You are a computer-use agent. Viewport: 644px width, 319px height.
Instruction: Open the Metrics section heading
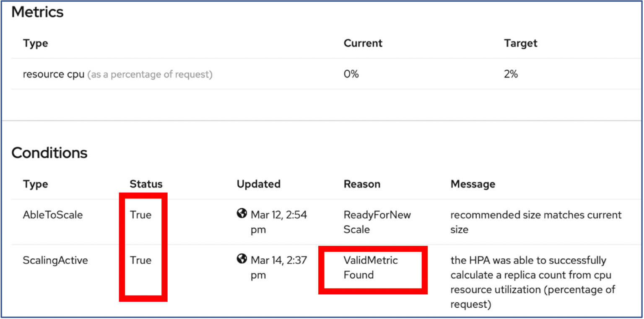38,12
